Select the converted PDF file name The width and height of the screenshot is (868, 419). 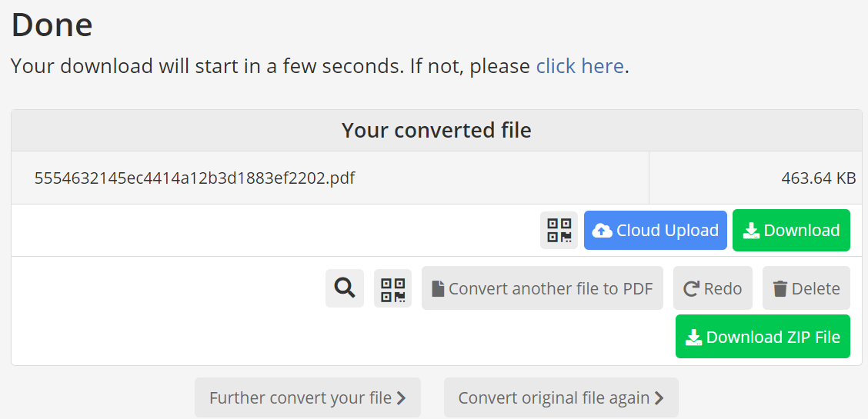(195, 178)
